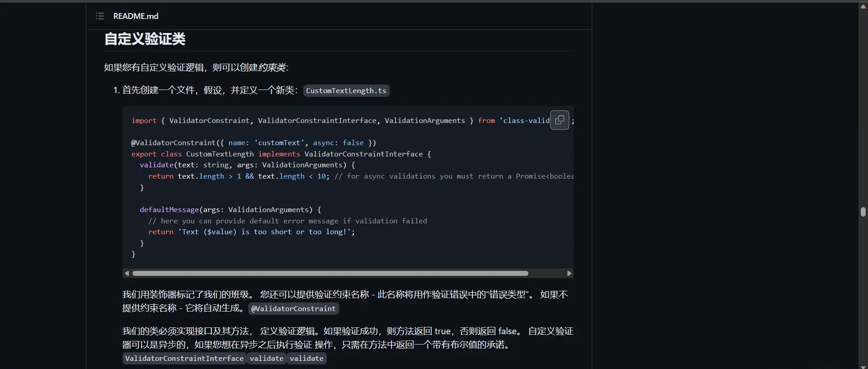Select the CustomTextLength.ts inline code label

coord(346,91)
